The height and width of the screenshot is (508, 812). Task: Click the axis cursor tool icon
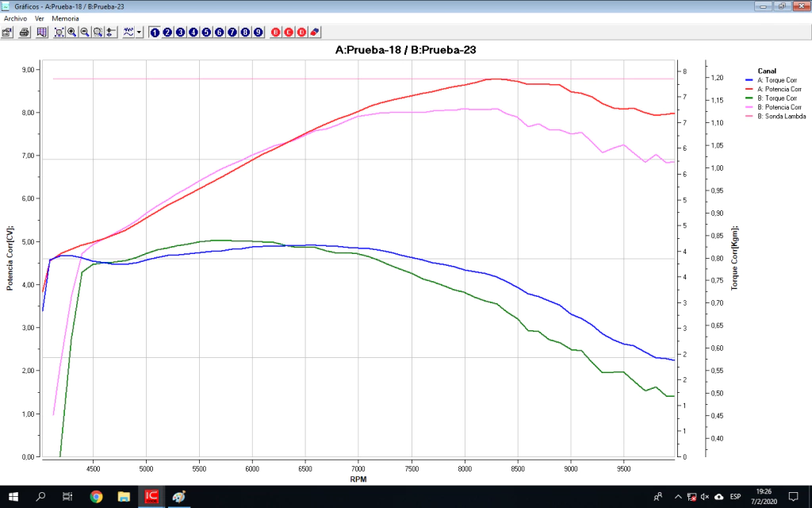[x=110, y=33]
